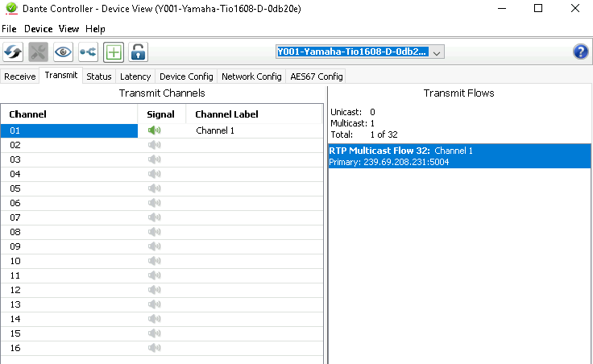The image size is (593, 364).
Task: Open the Device Config tab
Action: [x=186, y=77]
